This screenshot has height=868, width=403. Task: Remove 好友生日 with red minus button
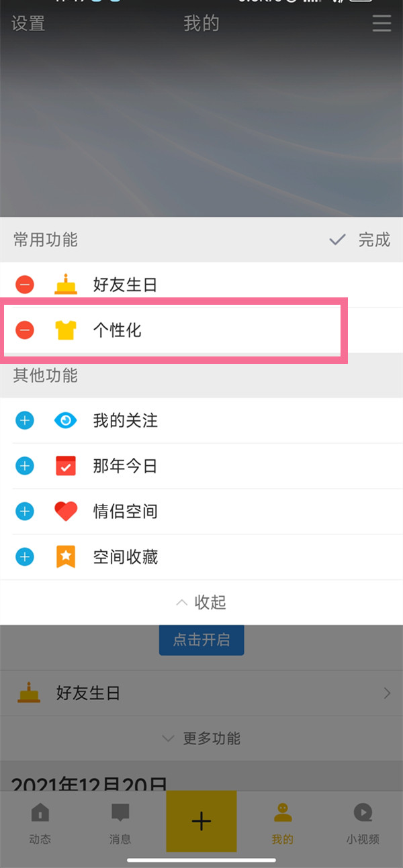[x=25, y=285]
